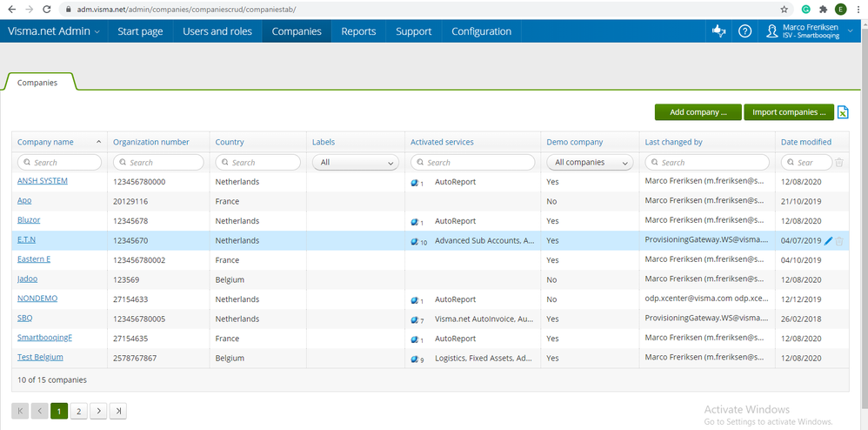Edit the E.T.N row pencil icon
Screen dimensions: 868x430
point(828,241)
